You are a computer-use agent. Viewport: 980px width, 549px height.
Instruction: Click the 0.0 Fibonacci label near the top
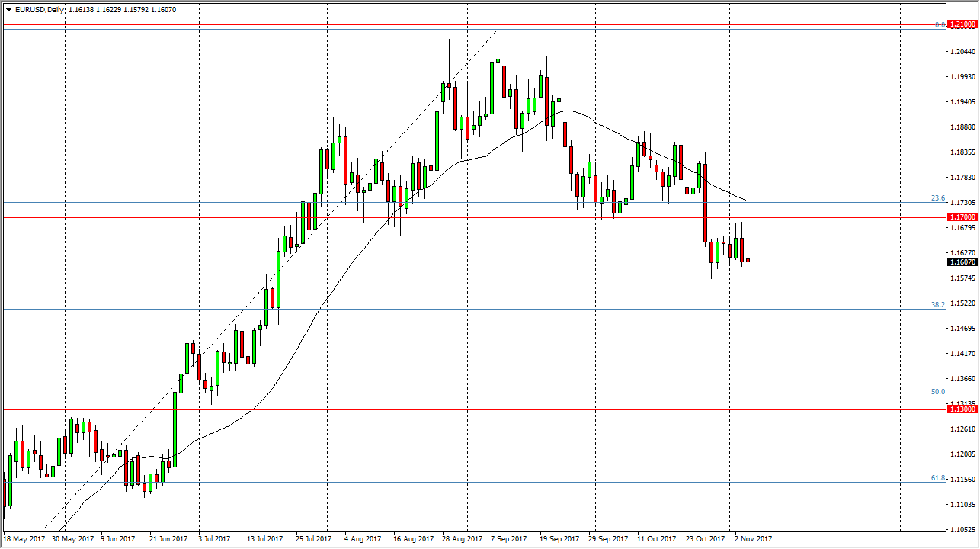point(938,24)
